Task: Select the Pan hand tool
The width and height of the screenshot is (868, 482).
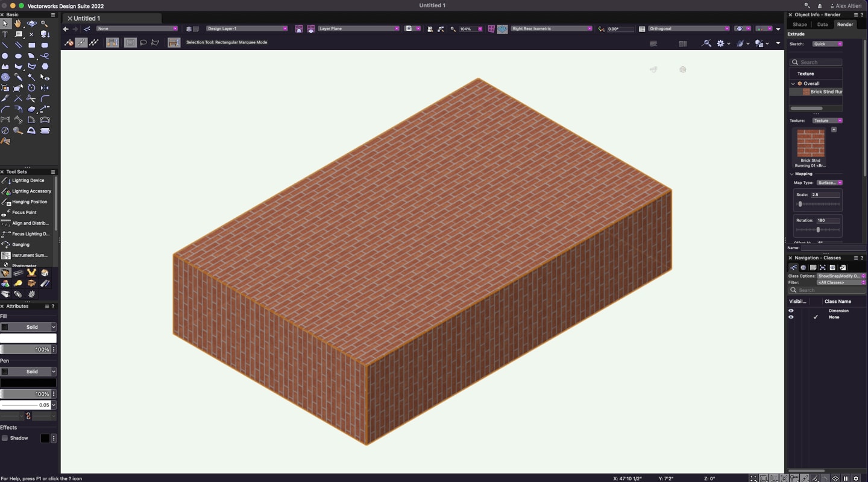Action: pos(18,24)
